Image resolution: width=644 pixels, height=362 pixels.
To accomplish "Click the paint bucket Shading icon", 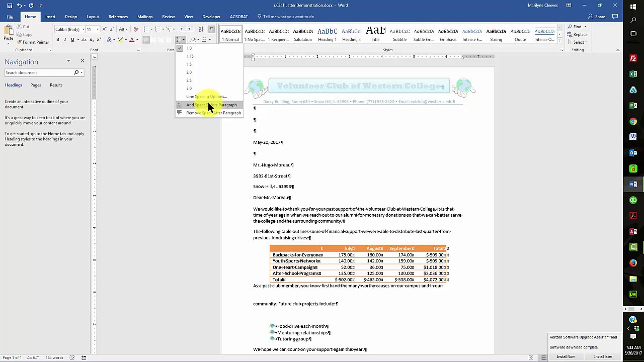I will click(x=193, y=40).
